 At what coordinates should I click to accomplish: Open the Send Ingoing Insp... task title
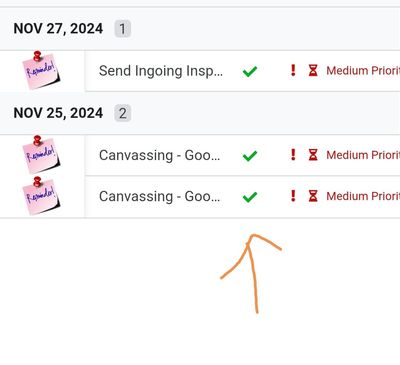point(161,71)
